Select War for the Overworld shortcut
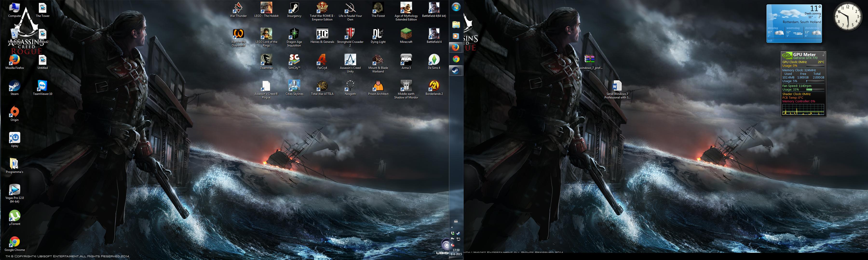868x260 pixels. pyautogui.click(x=238, y=38)
